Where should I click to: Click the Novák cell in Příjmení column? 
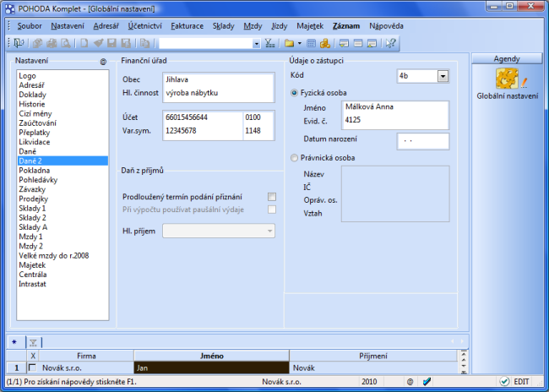(x=372, y=367)
